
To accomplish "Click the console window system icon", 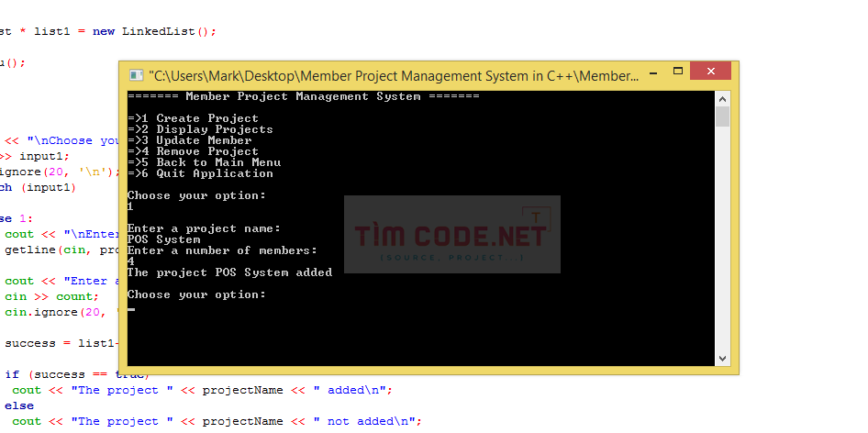I will tap(135, 75).
